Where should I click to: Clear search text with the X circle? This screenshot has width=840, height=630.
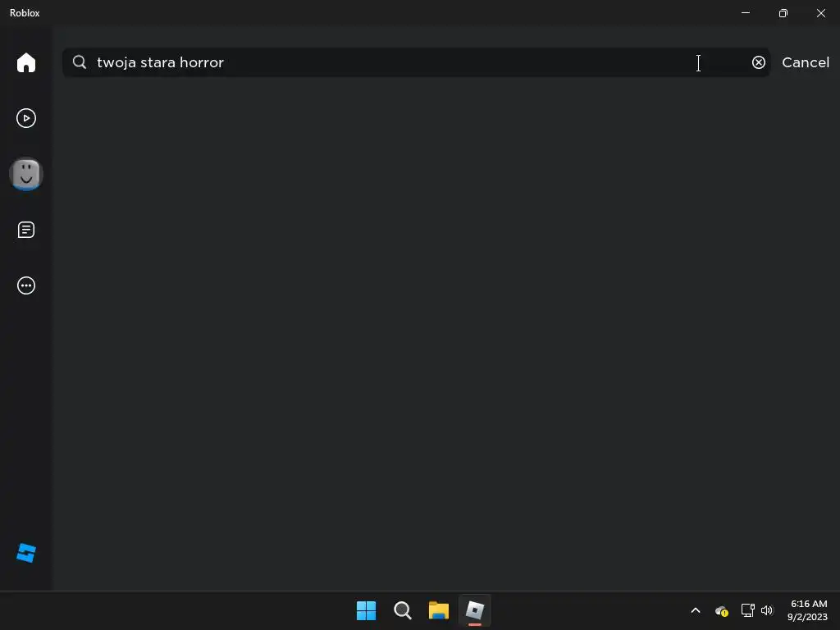click(x=759, y=62)
